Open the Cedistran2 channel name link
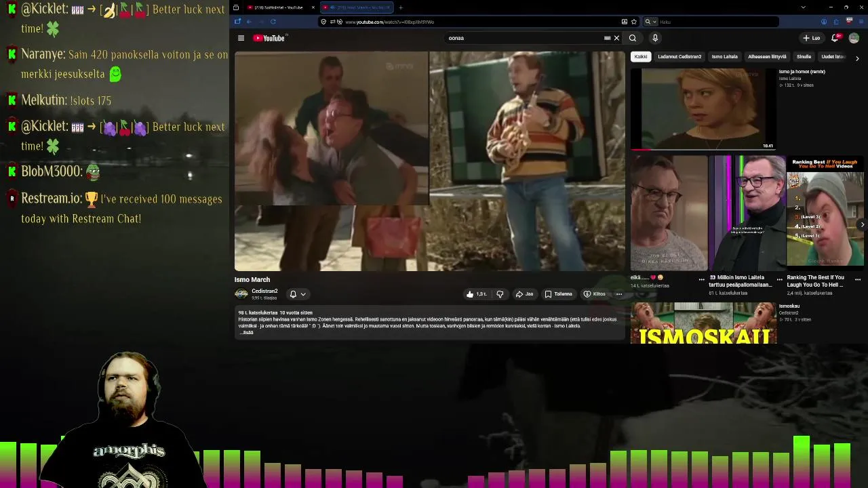This screenshot has width=868, height=488. click(x=264, y=291)
